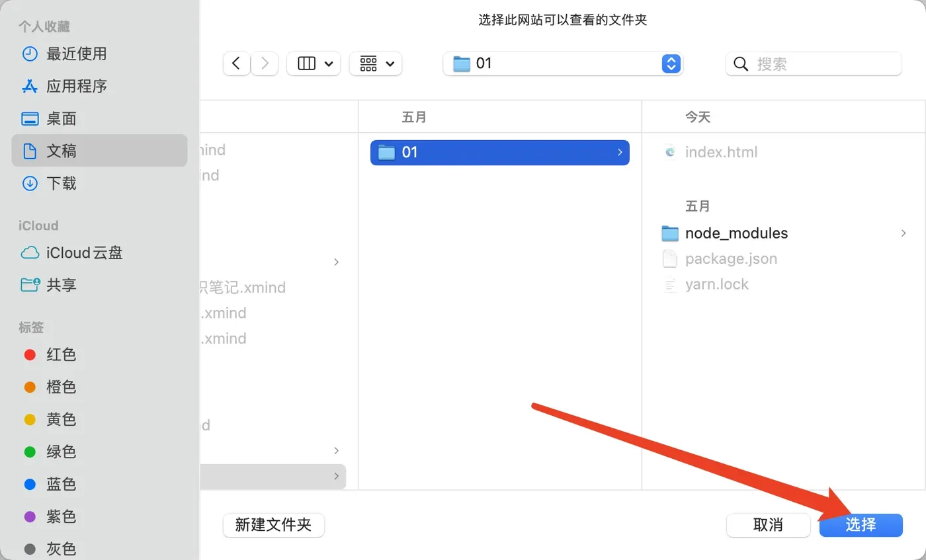Go back with the left chevron button
The height and width of the screenshot is (560, 926).
(x=236, y=63)
